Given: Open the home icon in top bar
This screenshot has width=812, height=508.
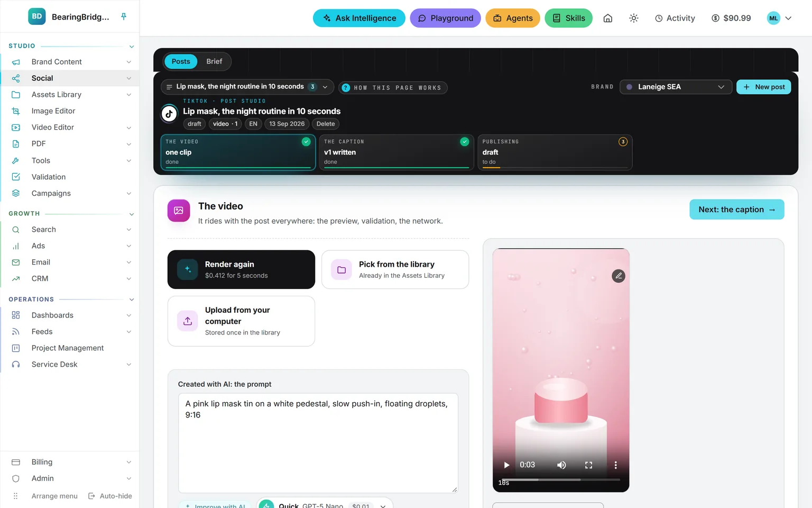Looking at the screenshot, I should pos(608,18).
